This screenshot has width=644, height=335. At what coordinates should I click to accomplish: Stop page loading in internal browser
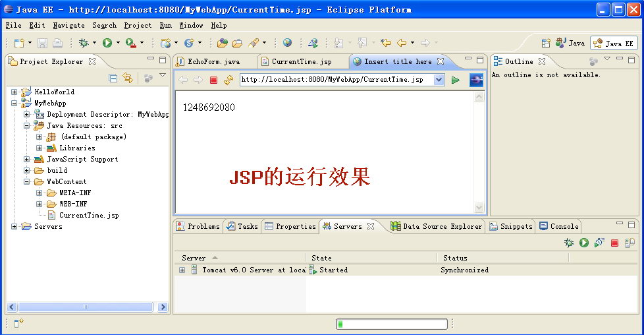click(x=213, y=80)
